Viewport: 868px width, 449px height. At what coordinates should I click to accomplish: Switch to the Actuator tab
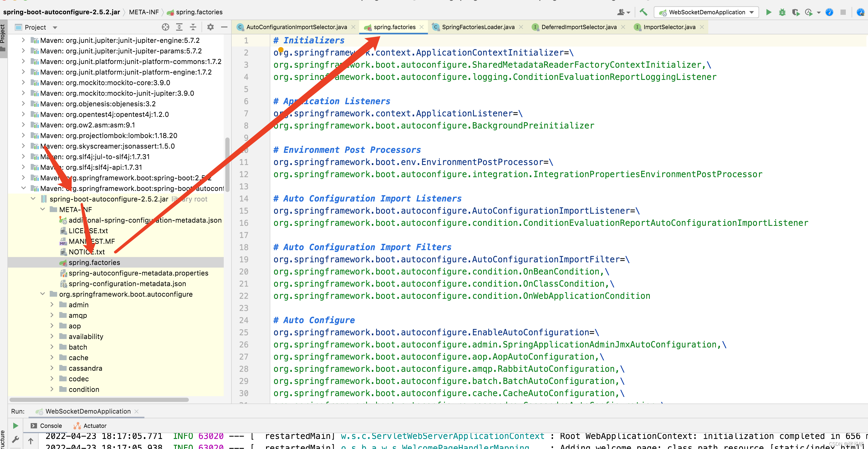click(x=94, y=426)
